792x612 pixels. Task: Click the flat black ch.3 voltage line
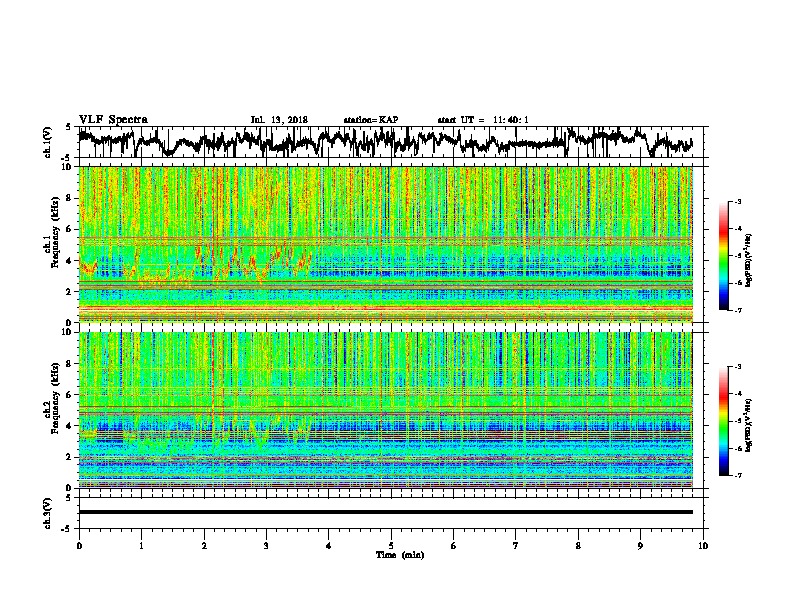(x=386, y=512)
